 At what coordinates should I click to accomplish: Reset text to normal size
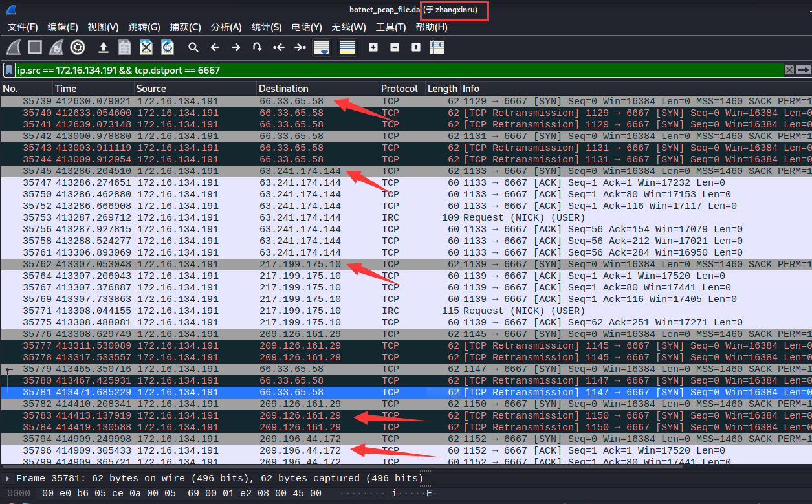[416, 47]
